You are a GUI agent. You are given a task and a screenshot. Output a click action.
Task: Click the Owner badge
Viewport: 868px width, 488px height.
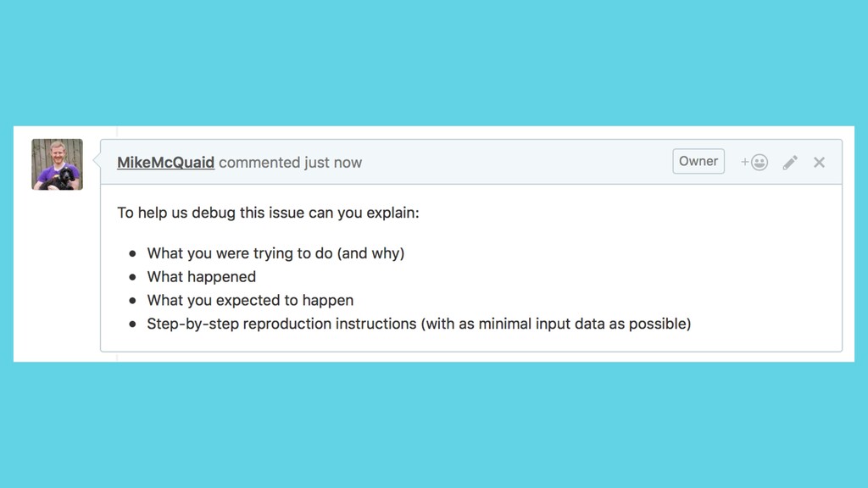pyautogui.click(x=698, y=161)
